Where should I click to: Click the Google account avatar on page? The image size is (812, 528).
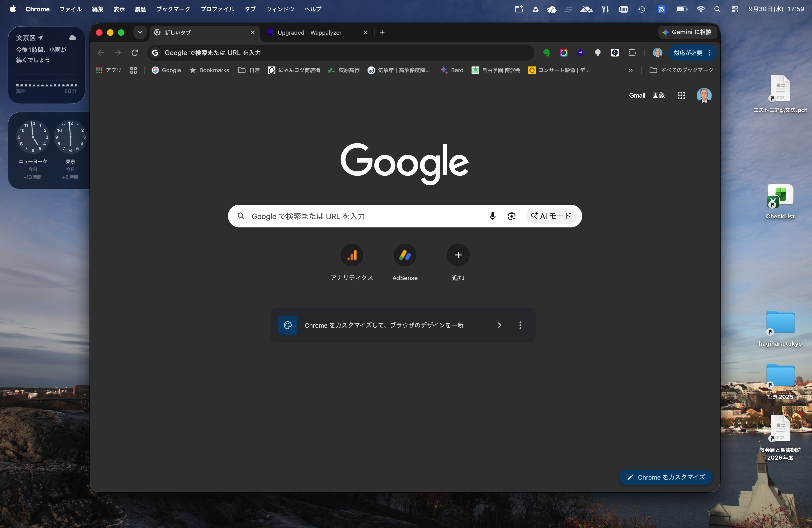[x=704, y=95]
